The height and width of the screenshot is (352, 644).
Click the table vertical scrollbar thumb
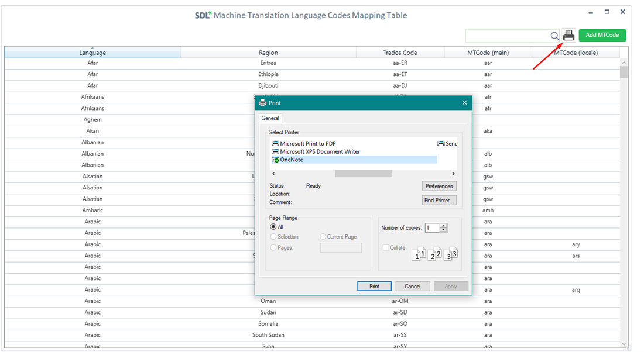(x=624, y=72)
